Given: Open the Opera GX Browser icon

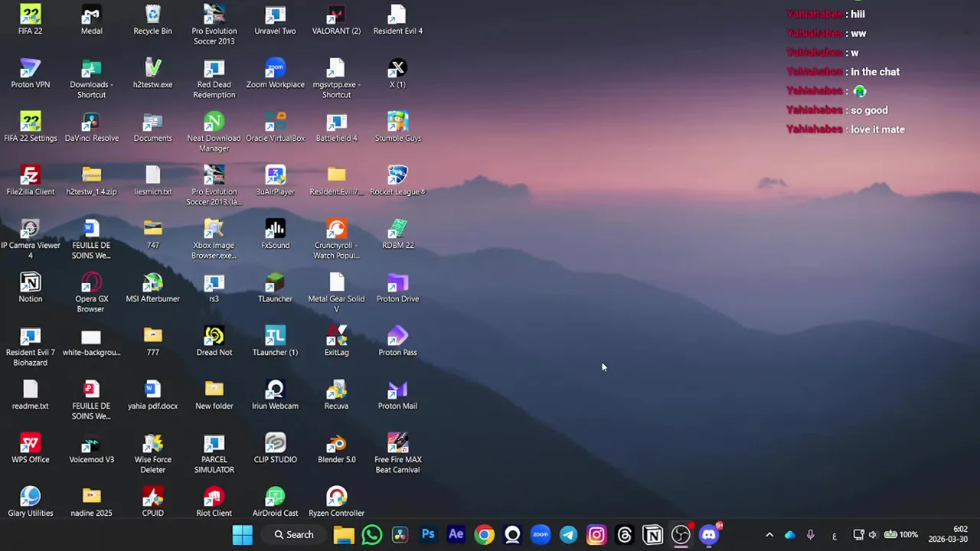Looking at the screenshot, I should (x=91, y=293).
